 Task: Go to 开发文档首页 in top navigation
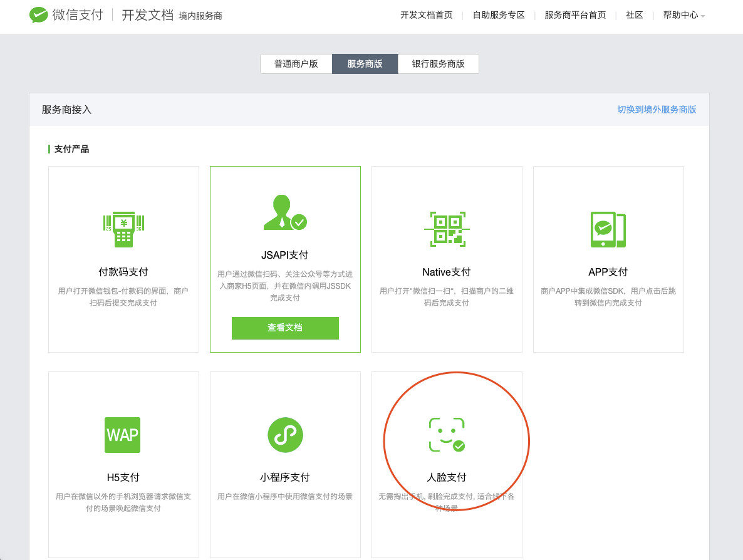coord(427,15)
